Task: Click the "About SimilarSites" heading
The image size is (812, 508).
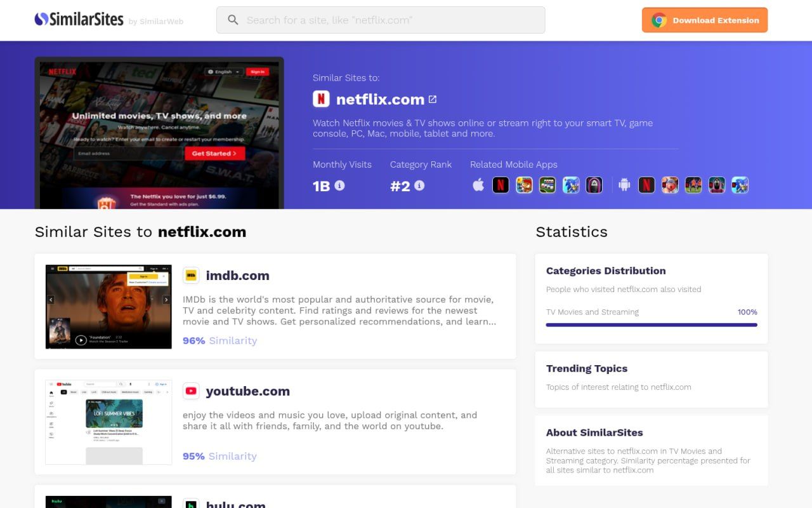Action: [x=594, y=432]
